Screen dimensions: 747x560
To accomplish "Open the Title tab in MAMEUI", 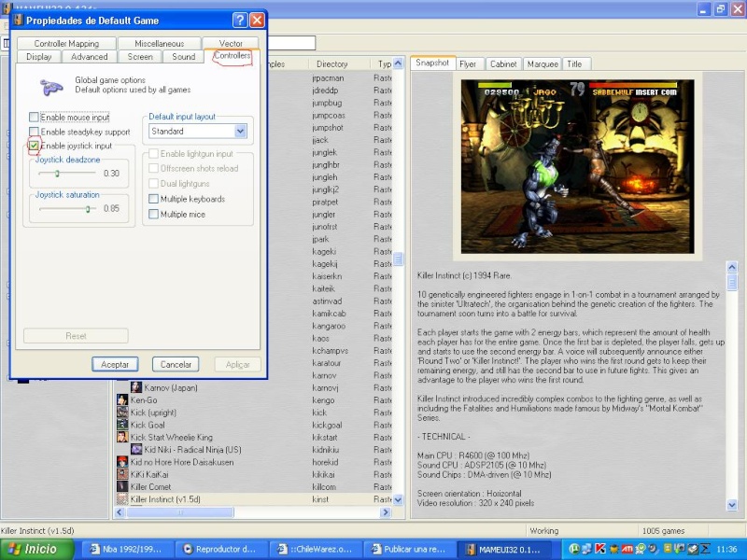I will 574,63.
